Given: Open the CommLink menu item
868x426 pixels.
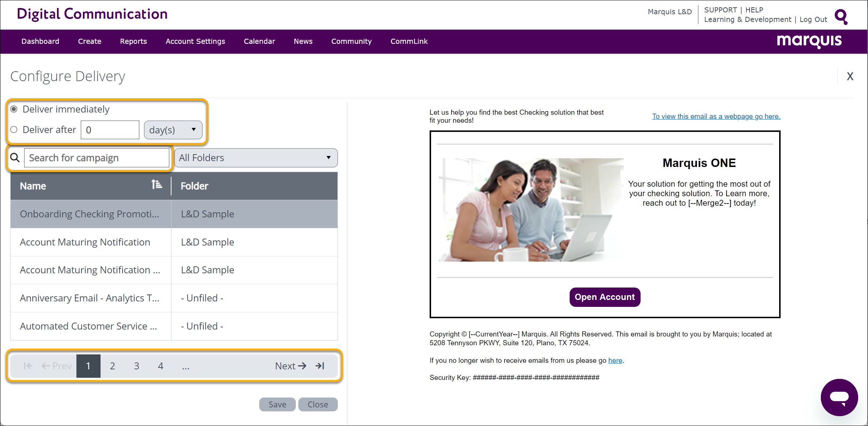Looking at the screenshot, I should [409, 41].
